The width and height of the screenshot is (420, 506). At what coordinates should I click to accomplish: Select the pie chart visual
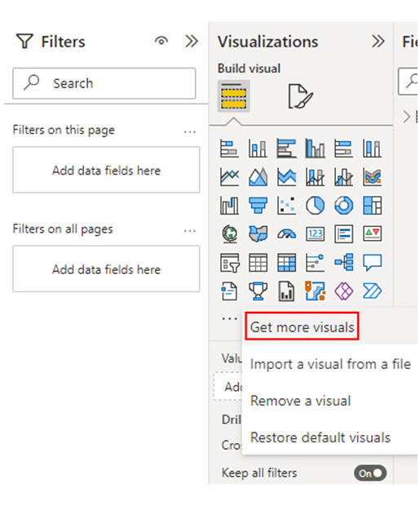click(315, 205)
